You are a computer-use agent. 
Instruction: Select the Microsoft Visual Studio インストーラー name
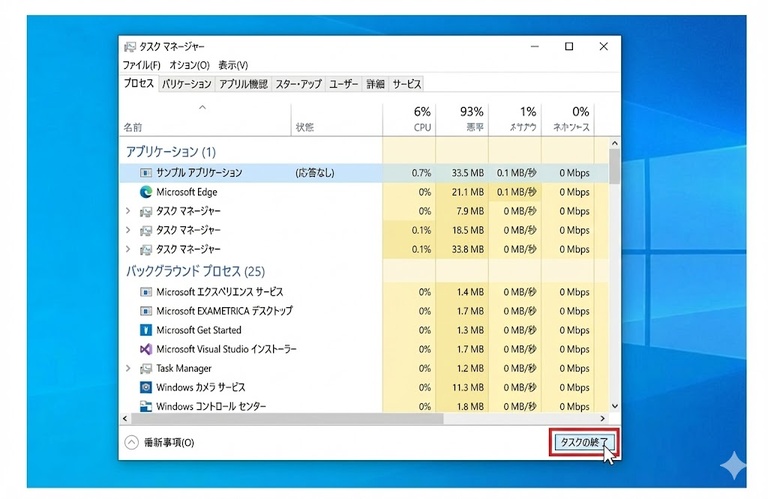226,349
